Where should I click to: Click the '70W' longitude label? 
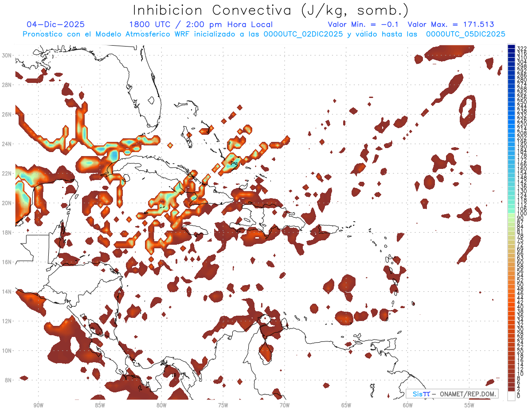pos(285,405)
